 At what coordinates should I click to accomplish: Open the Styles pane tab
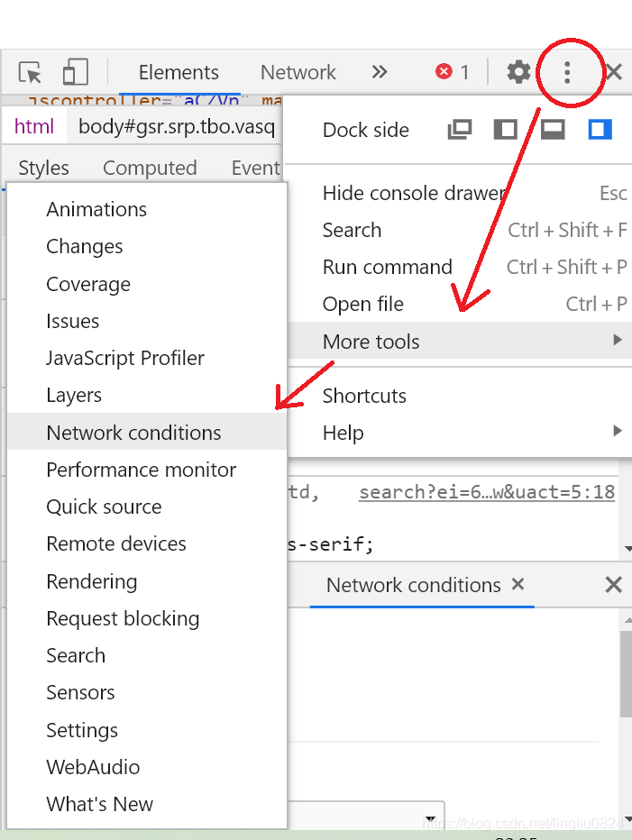tap(44, 168)
